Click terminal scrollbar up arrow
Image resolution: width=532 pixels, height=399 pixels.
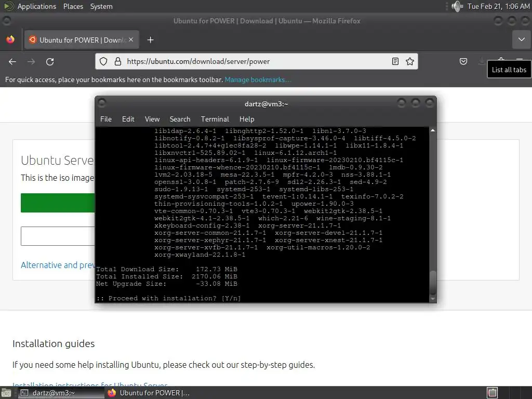point(433,130)
